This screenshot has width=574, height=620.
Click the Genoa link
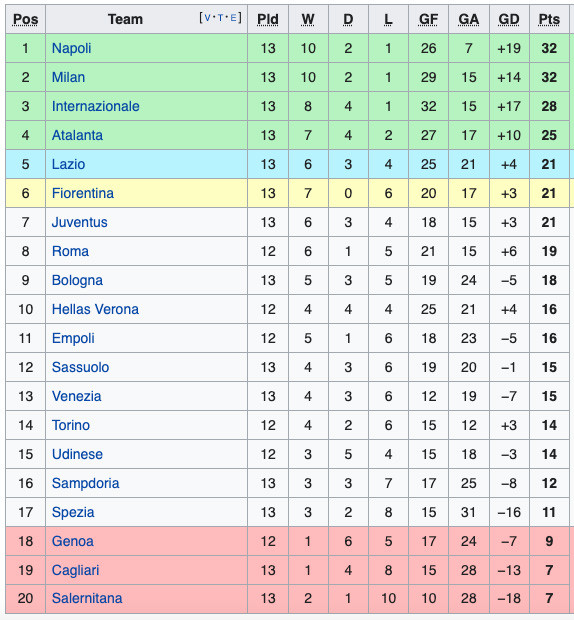[x=73, y=541]
